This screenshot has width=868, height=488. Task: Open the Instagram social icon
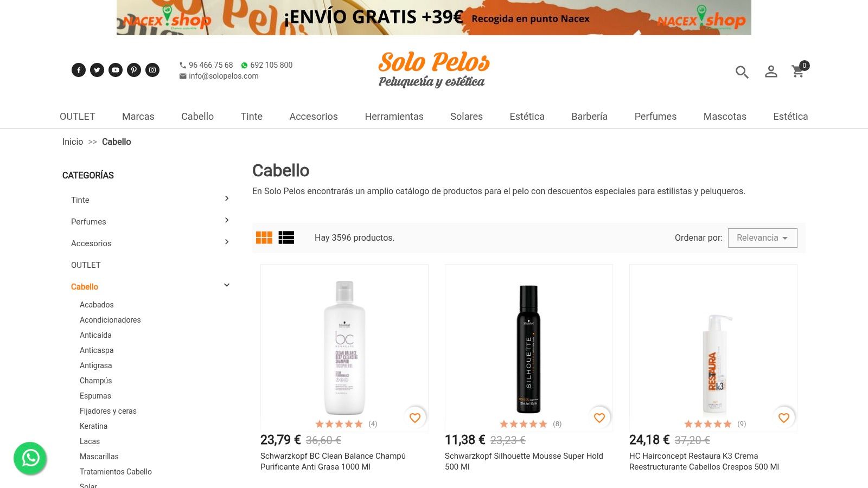152,70
